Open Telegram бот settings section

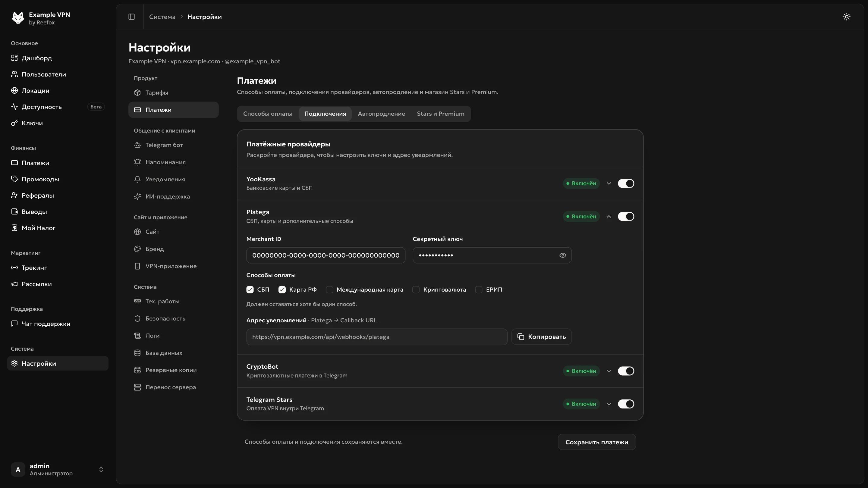(x=174, y=145)
